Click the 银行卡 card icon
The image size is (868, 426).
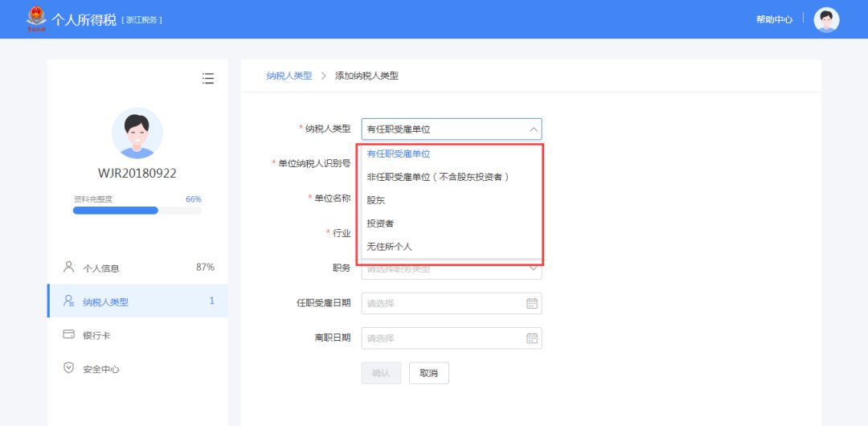tap(68, 334)
